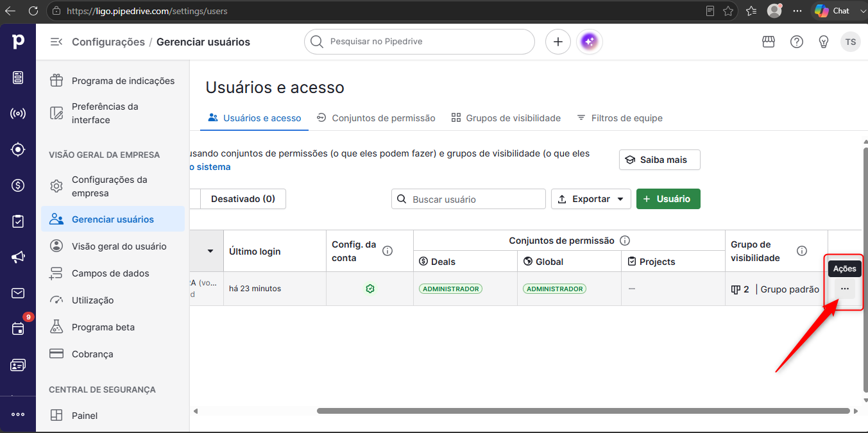Click the Saiba mais button

[x=660, y=160]
